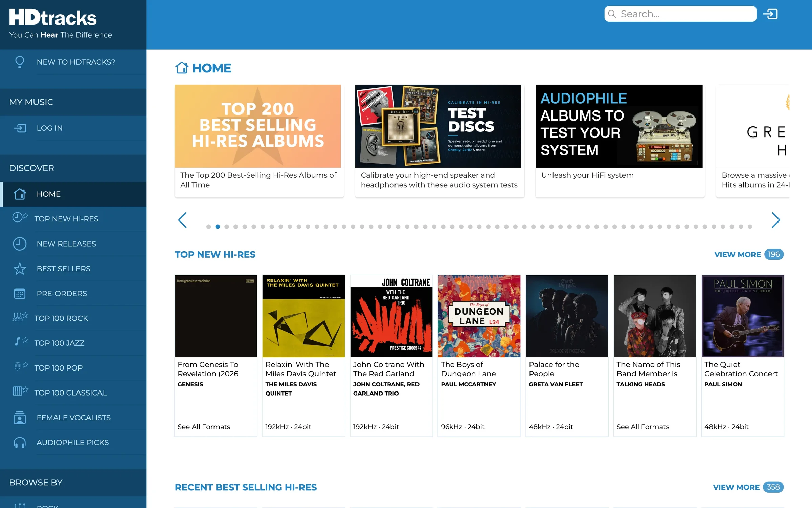Click the music note icon for Top 100 Jazz
Viewport: 812px width, 508px height.
pos(21,341)
